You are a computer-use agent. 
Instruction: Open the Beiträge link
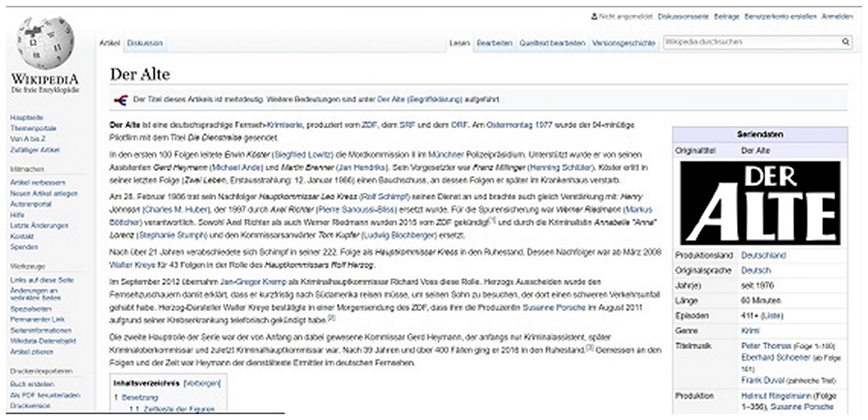coord(726,17)
